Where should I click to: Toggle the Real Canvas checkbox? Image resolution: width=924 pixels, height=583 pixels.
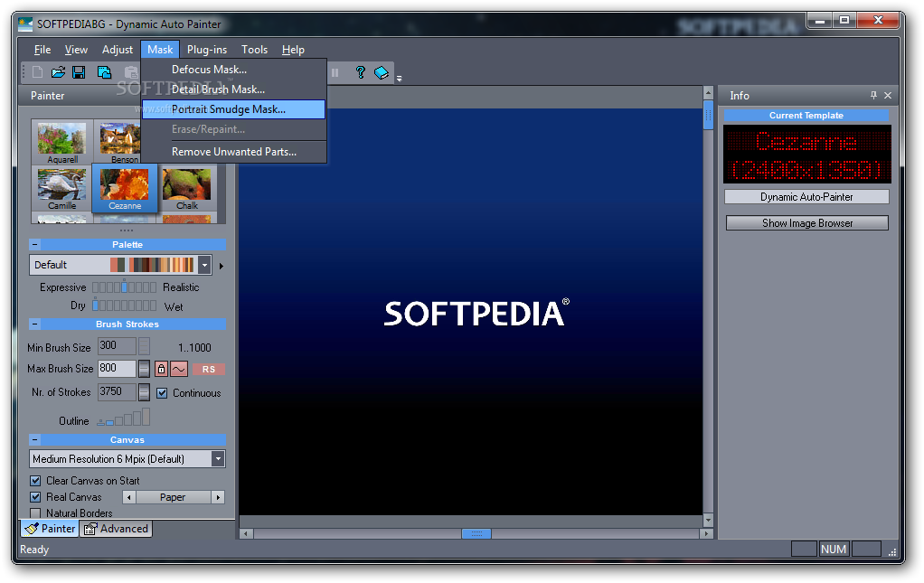pyautogui.click(x=35, y=497)
